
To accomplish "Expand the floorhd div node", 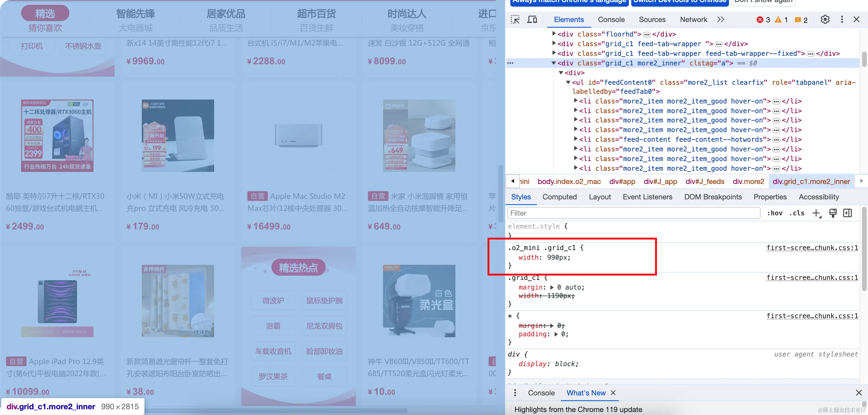I will [x=554, y=34].
